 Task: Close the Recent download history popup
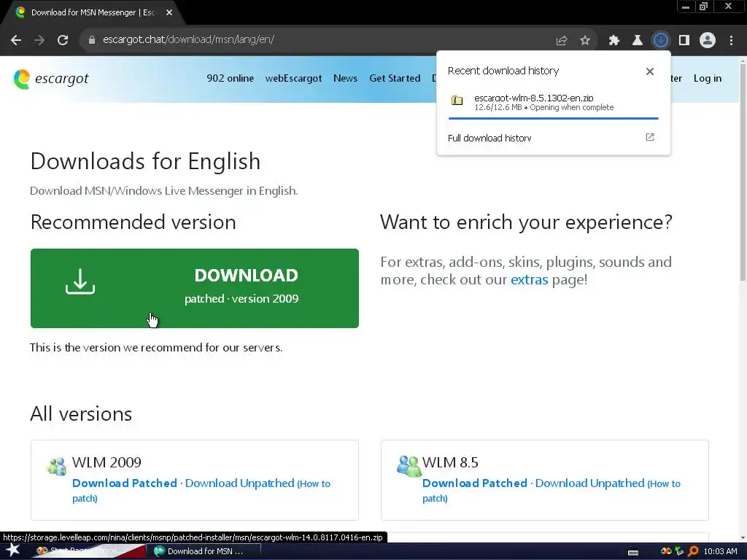(x=650, y=71)
